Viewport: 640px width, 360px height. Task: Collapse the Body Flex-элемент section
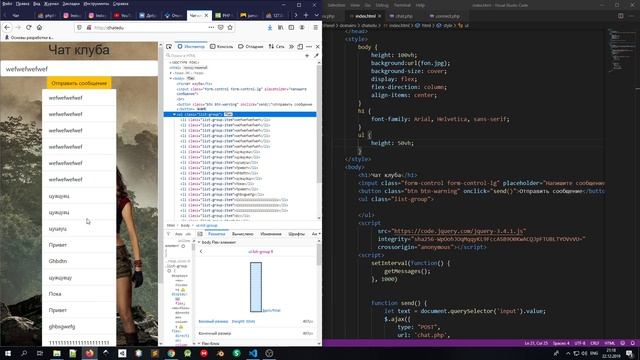click(199, 242)
